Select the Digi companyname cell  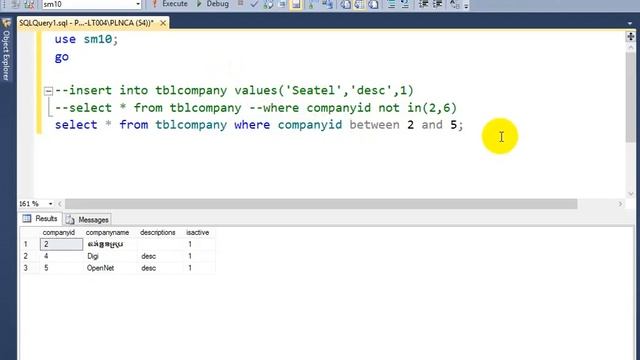110,256
